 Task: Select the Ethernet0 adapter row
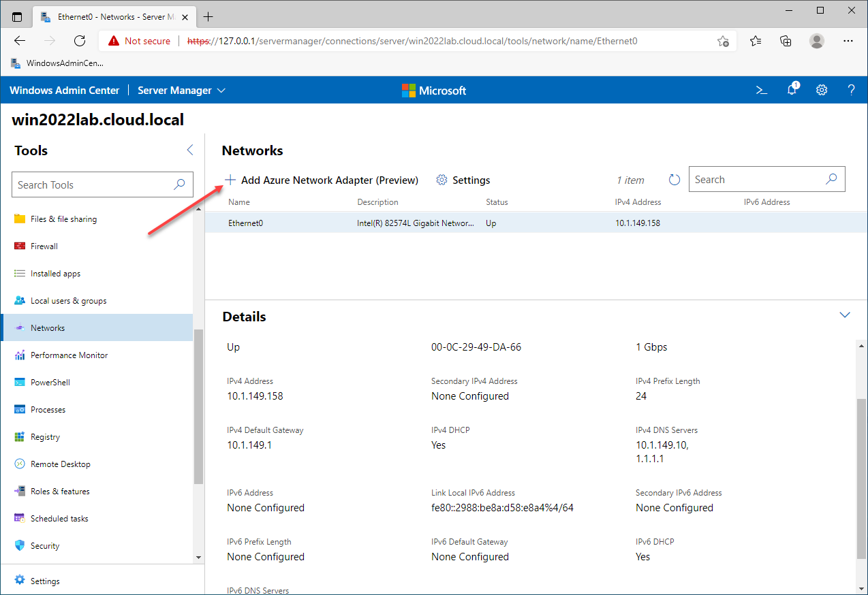pos(536,223)
